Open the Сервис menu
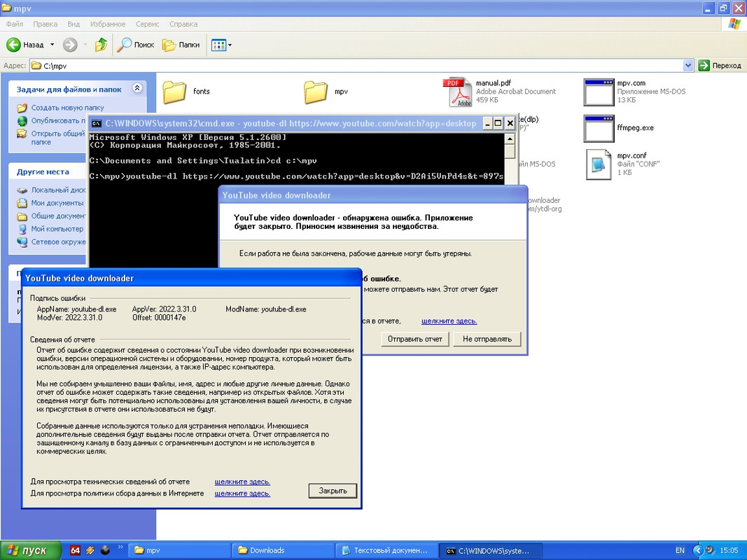Screen dimensions: 747x560 (147, 24)
